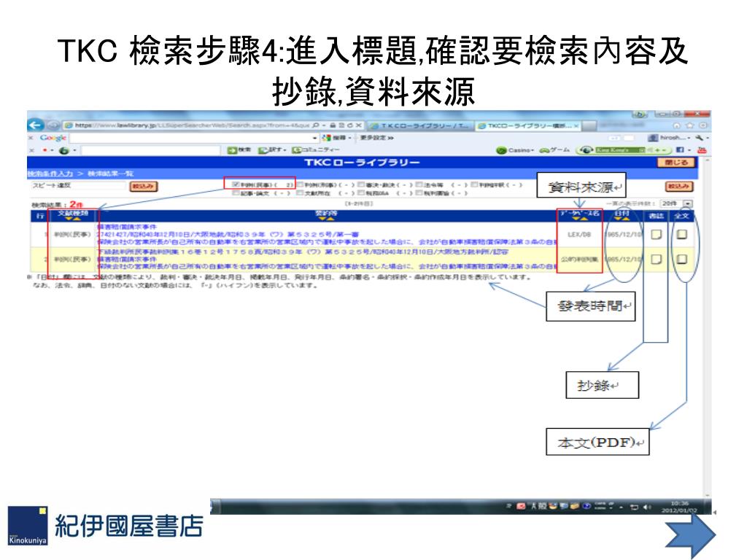Viewport: 747px width, 560px height.
Task: Open 全文 full-text icon for 公的判例集 row
Action: pos(682,259)
